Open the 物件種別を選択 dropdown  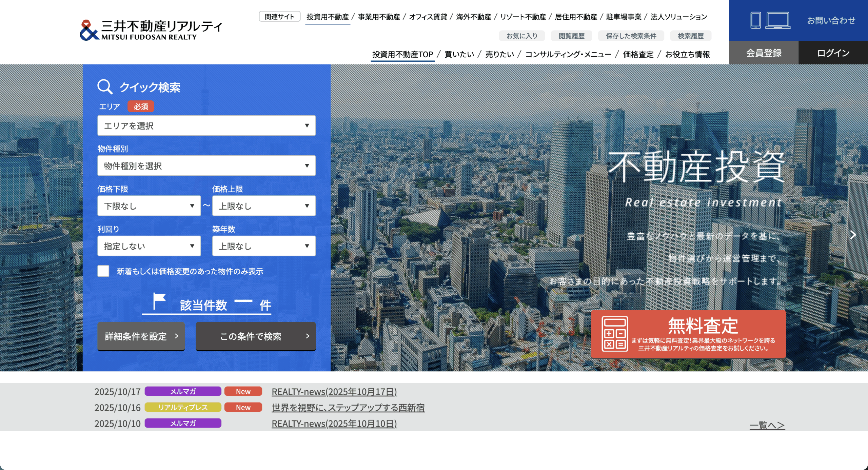click(206, 165)
